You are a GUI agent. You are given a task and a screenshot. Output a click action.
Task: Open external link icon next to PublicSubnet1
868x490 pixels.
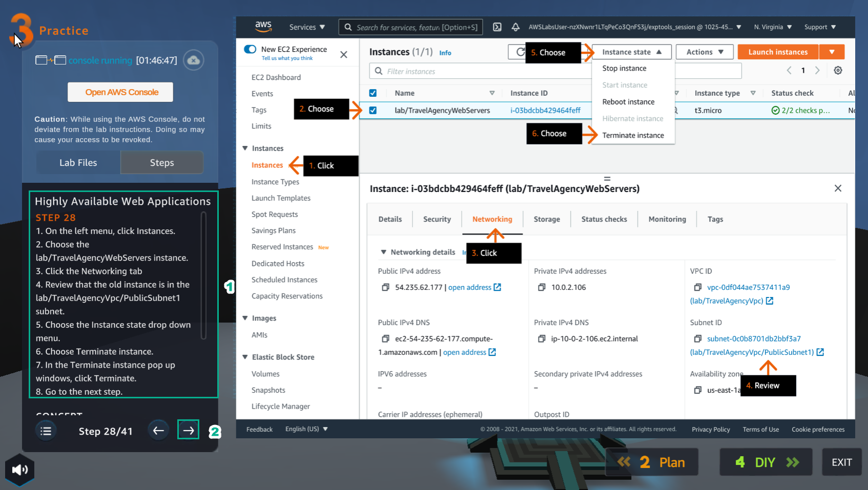820,352
